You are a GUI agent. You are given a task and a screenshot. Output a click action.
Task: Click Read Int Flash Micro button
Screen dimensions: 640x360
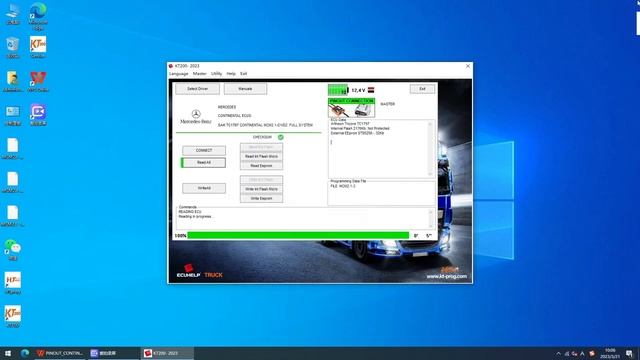point(261,156)
